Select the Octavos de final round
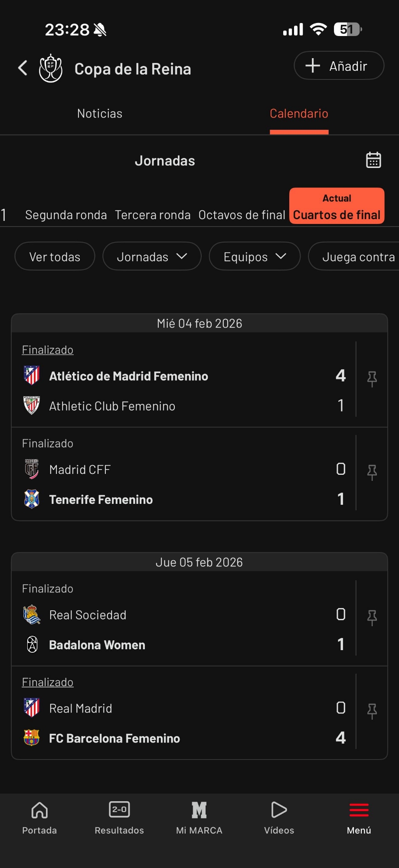The image size is (399, 868). click(x=242, y=215)
